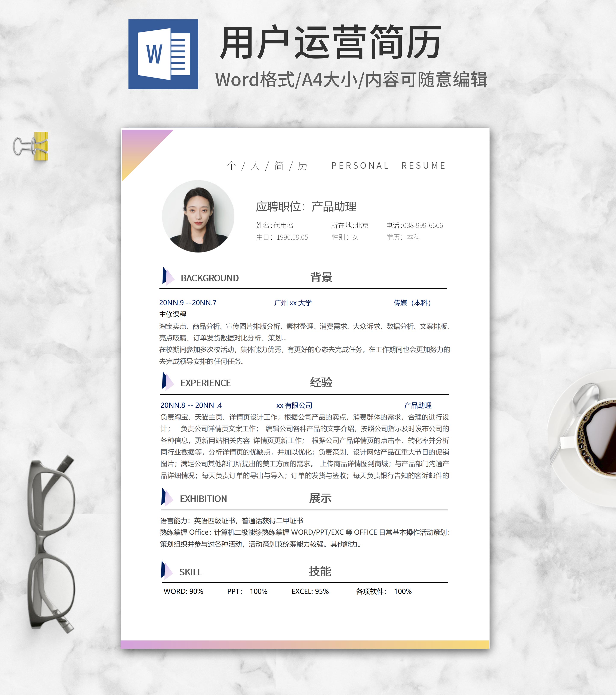
Task: Click the gradient bar at page bottom
Action: [305, 644]
